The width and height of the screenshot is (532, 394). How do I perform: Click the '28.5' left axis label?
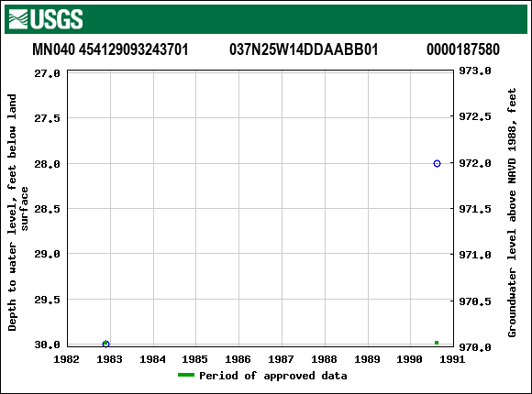(47, 209)
